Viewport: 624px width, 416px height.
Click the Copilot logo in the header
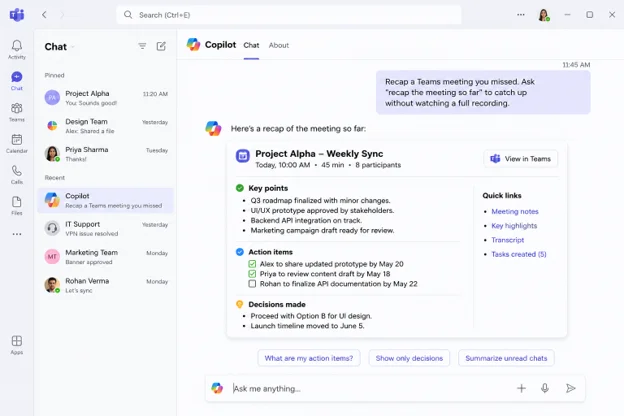coord(193,45)
